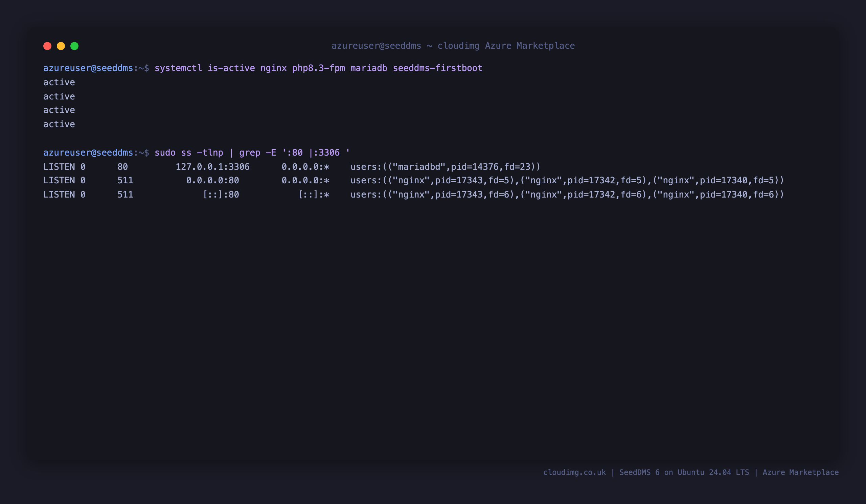Click the red close window dot
The image size is (866, 504).
pos(47,46)
